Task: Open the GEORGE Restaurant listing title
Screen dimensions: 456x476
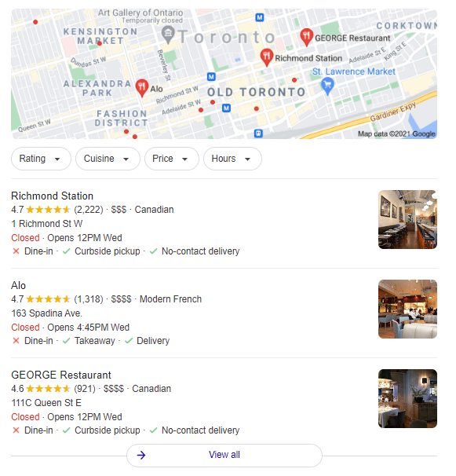Action: click(x=61, y=375)
